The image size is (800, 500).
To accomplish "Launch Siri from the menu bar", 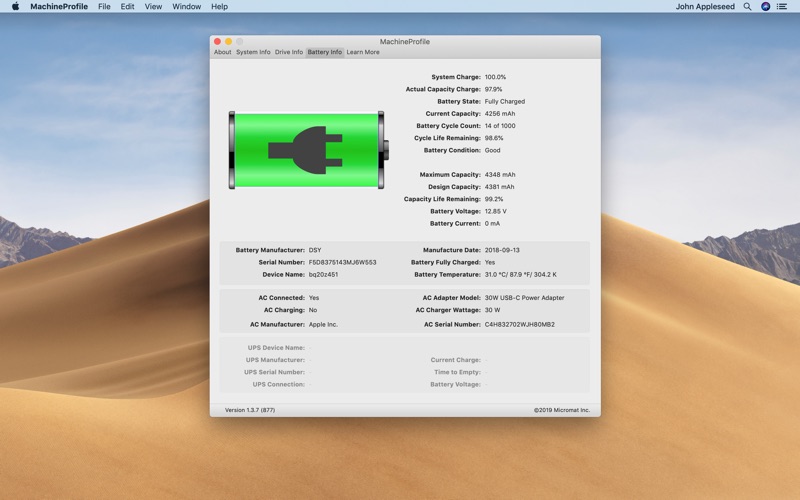I will 765,7.
